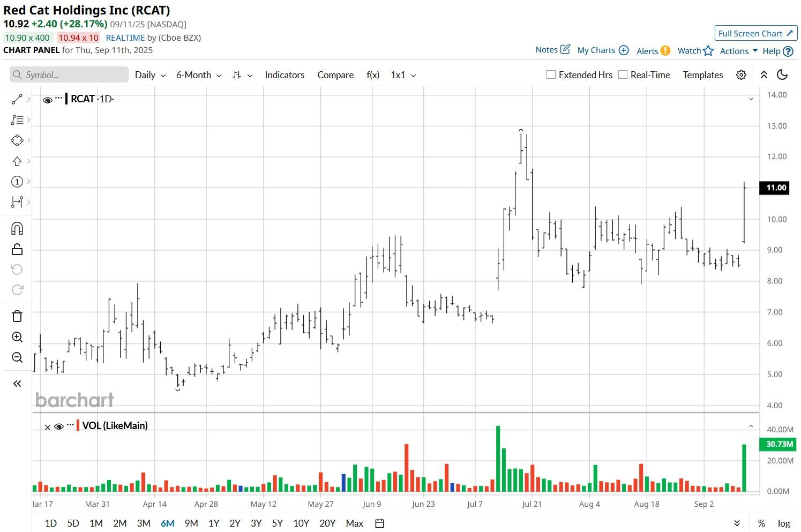Delete drawings with the trash icon

click(x=17, y=316)
